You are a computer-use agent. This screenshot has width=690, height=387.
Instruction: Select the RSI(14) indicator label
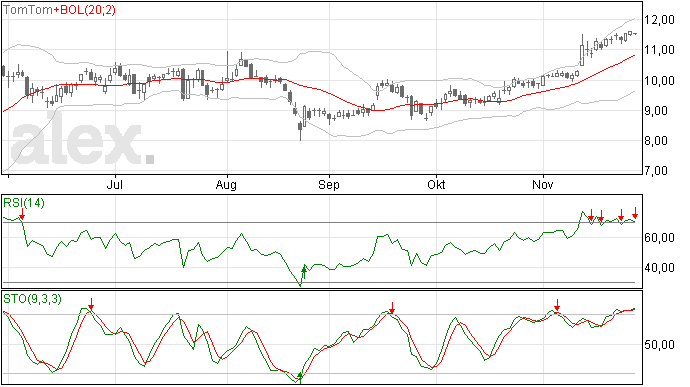(x=24, y=203)
